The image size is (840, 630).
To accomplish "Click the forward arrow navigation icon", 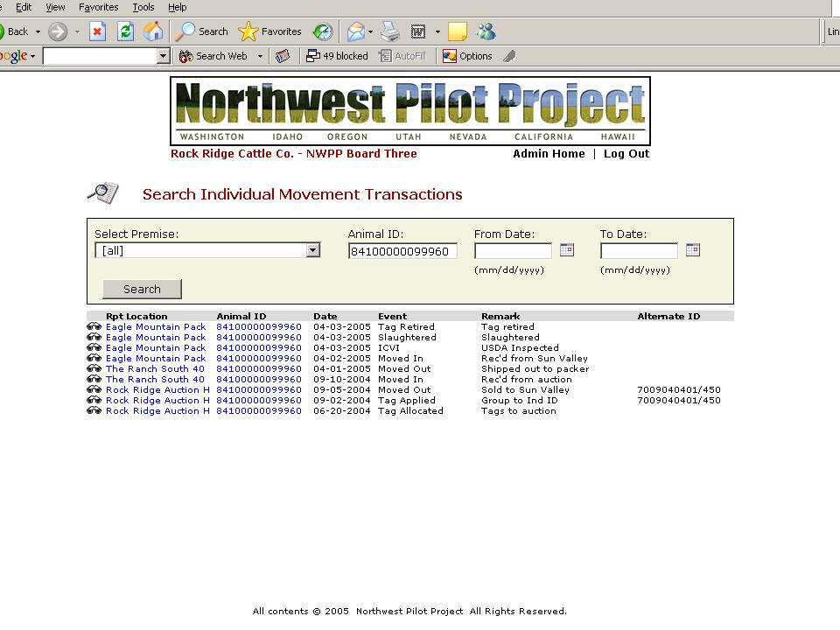I will click(58, 31).
